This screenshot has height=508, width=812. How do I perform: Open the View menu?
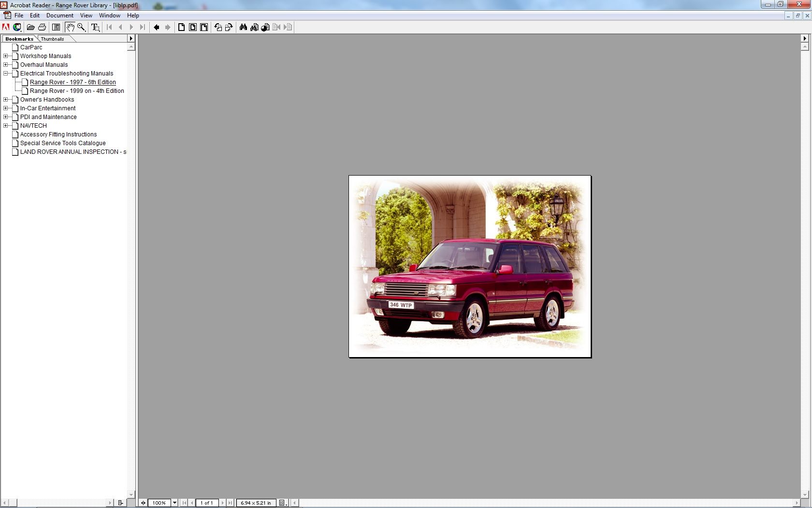click(x=86, y=15)
